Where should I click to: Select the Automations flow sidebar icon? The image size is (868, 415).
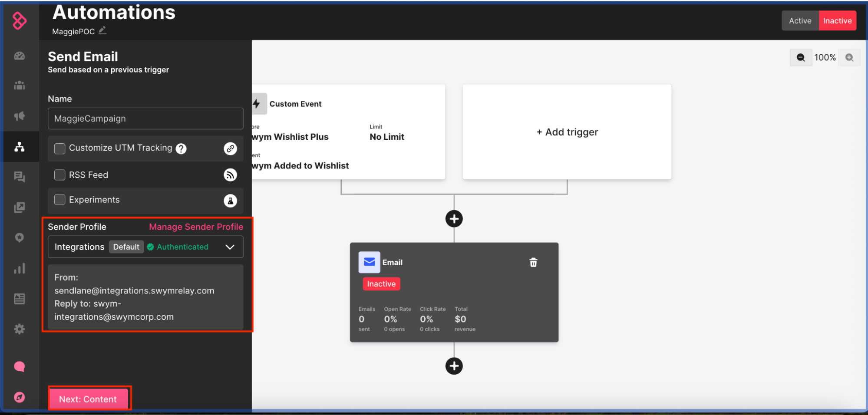pos(20,147)
